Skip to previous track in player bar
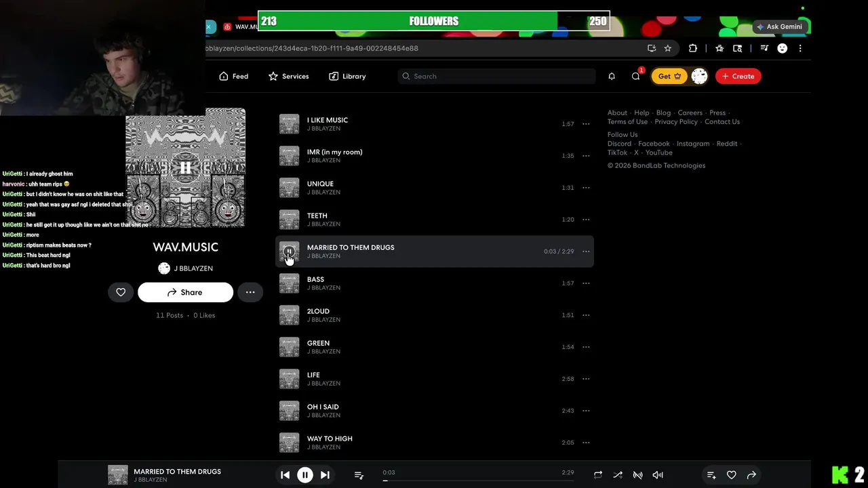The width and height of the screenshot is (868, 488). pyautogui.click(x=285, y=475)
